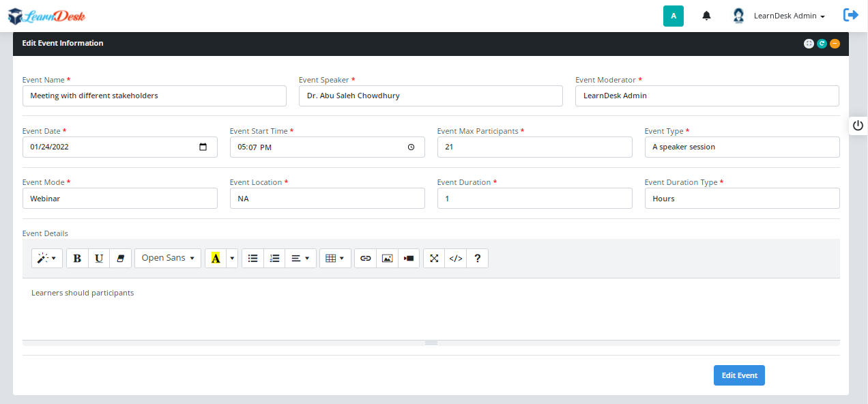Viewport: 868px width, 404px height.
Task: Open the Open Sans font dropdown
Action: [x=168, y=258]
